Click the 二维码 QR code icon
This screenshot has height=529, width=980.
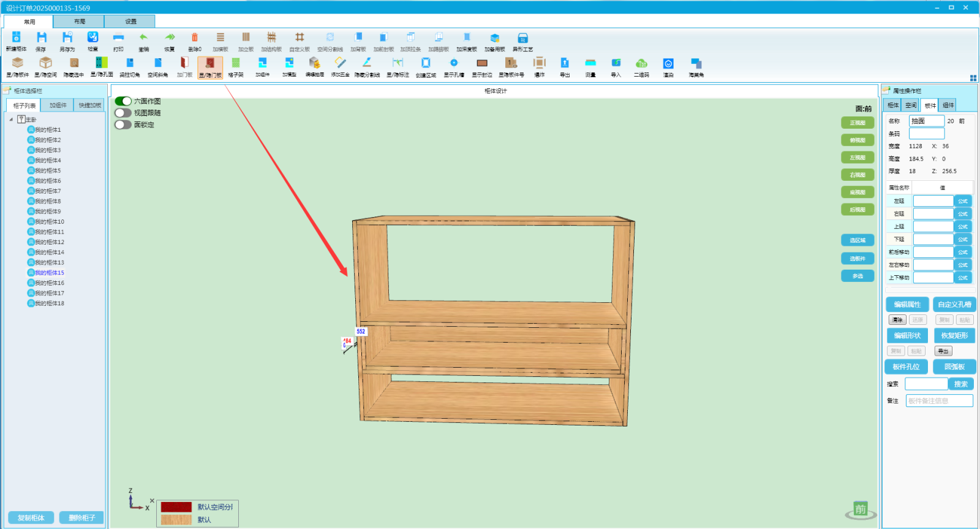(641, 63)
